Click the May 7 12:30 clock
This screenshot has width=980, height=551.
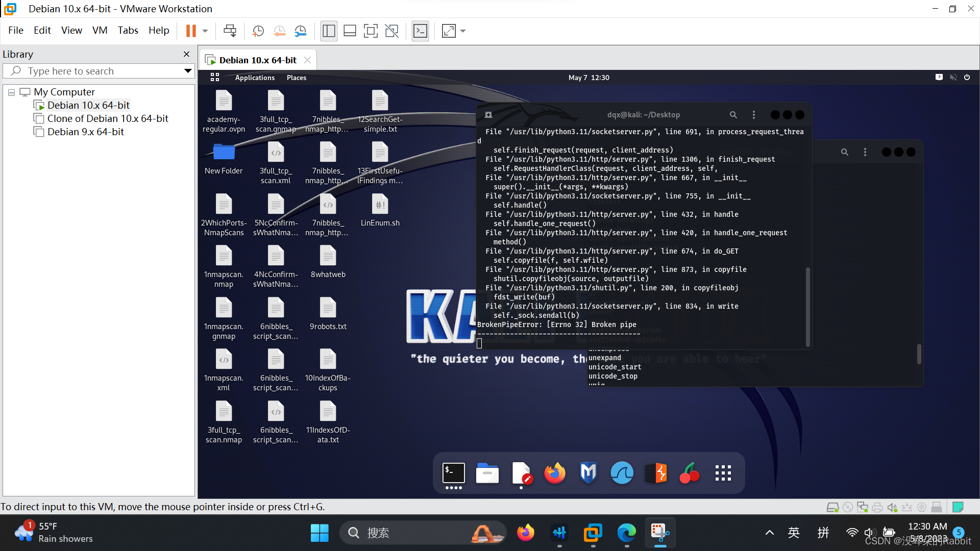[x=589, y=78]
